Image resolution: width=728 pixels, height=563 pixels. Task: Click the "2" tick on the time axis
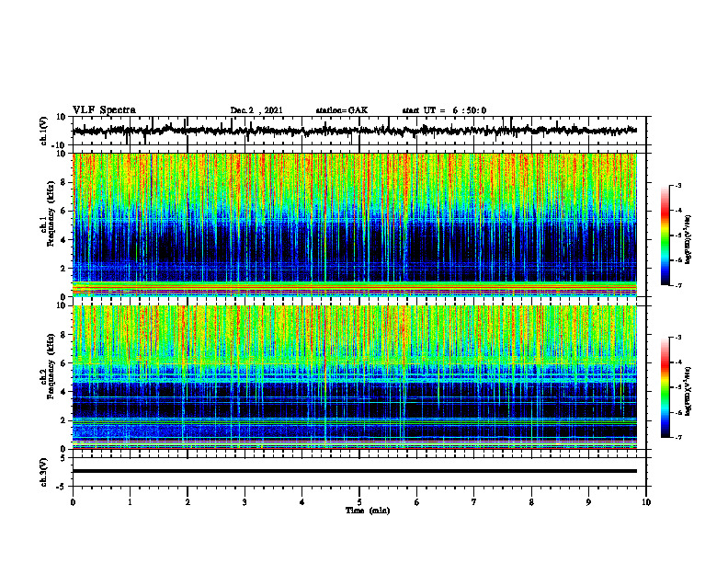point(188,502)
